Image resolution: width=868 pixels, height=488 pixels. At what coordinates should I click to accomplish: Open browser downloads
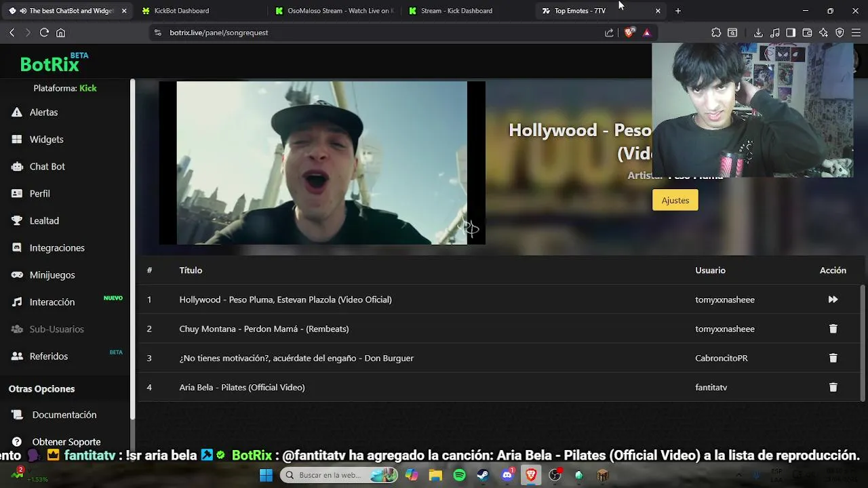pyautogui.click(x=758, y=33)
